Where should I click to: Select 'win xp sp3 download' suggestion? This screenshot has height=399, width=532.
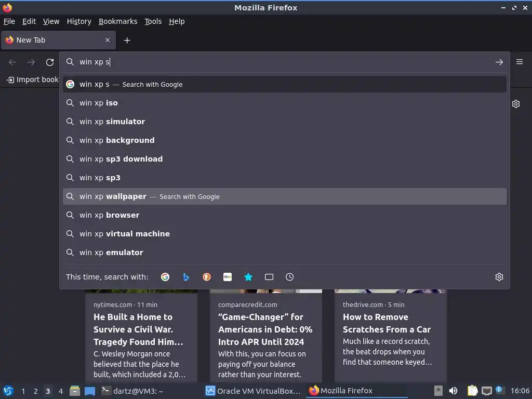pos(285,159)
